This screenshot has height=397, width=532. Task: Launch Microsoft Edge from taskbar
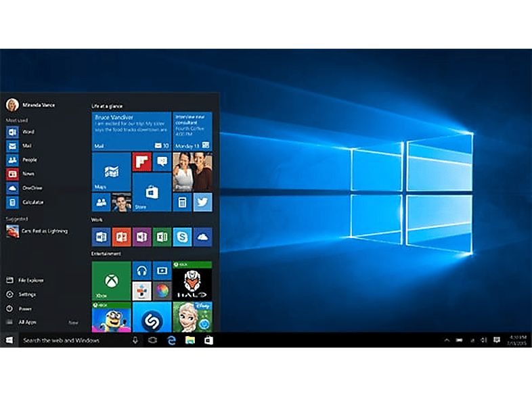pos(172,340)
